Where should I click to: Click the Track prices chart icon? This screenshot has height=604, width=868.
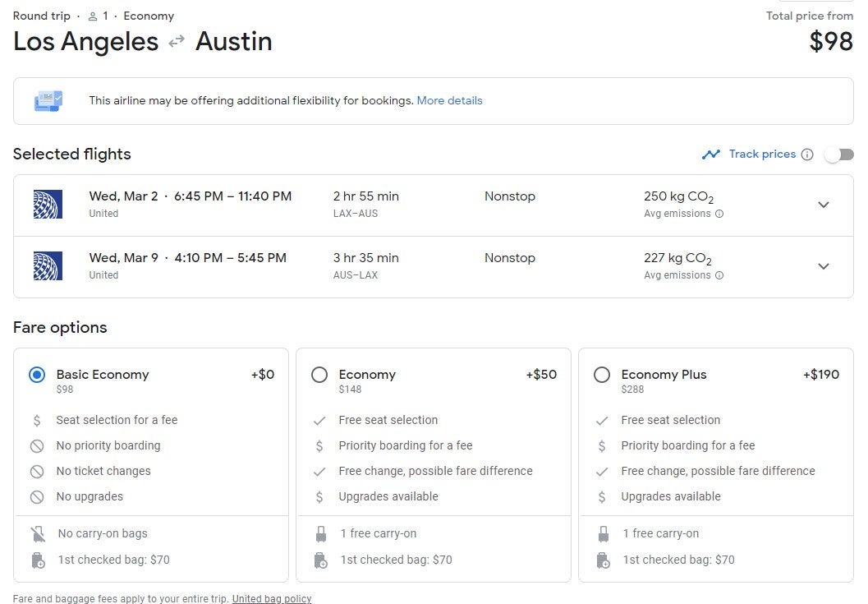click(710, 154)
